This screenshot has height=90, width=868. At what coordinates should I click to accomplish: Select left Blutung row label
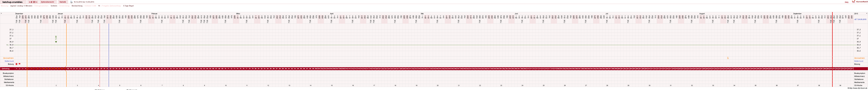click(11, 64)
